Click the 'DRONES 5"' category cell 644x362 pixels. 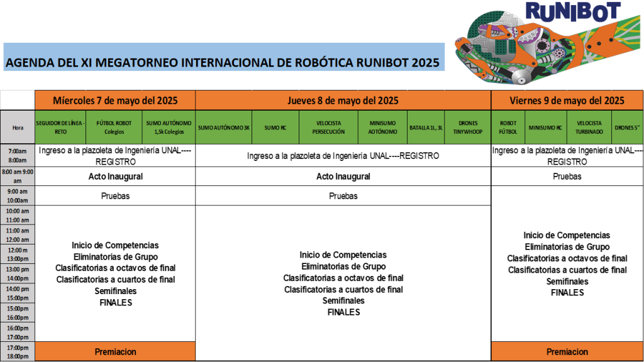pyautogui.click(x=627, y=128)
